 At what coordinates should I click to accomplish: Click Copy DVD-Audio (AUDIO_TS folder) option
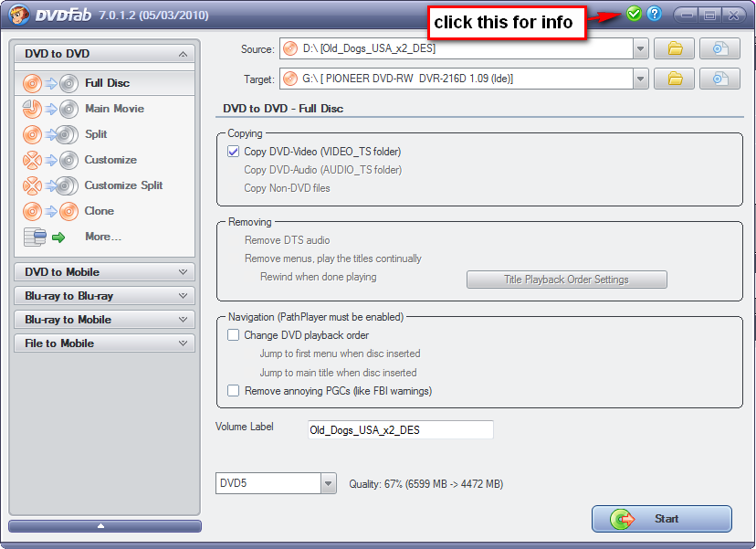(x=322, y=170)
